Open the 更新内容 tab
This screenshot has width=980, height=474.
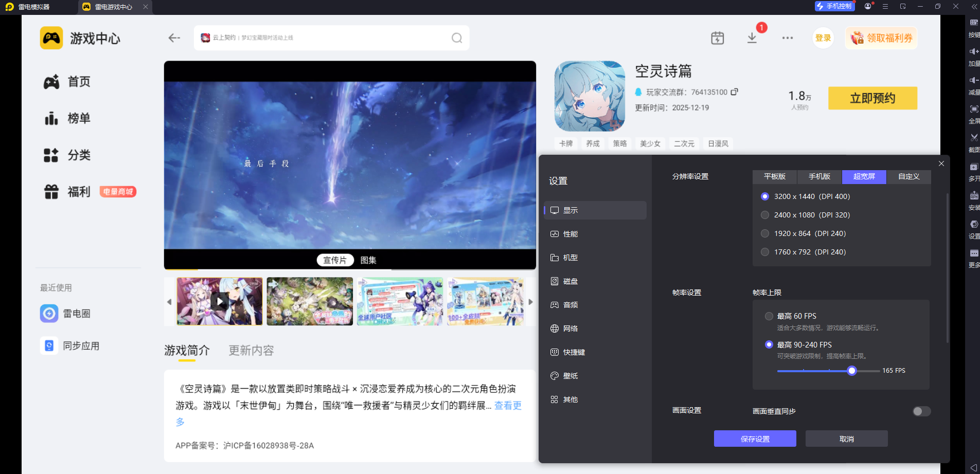(x=251, y=351)
